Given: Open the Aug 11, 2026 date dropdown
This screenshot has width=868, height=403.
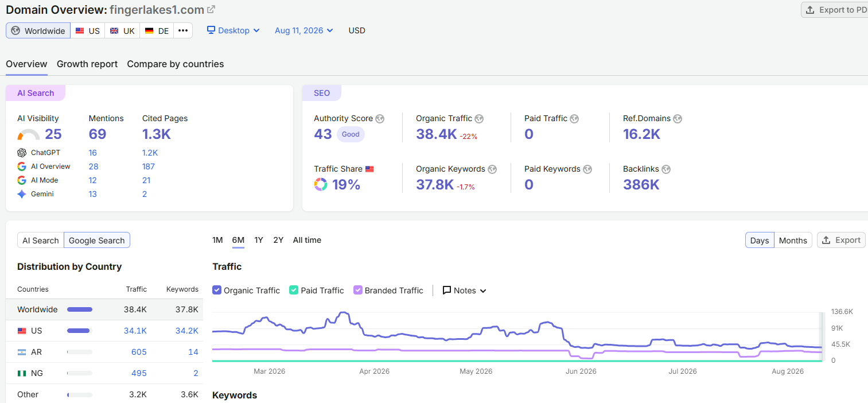Looking at the screenshot, I should tap(304, 30).
